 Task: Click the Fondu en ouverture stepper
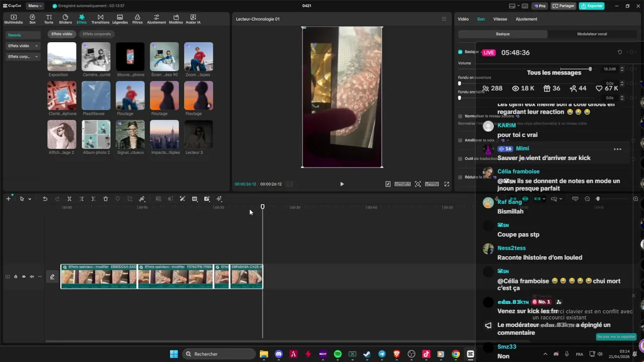click(x=622, y=83)
